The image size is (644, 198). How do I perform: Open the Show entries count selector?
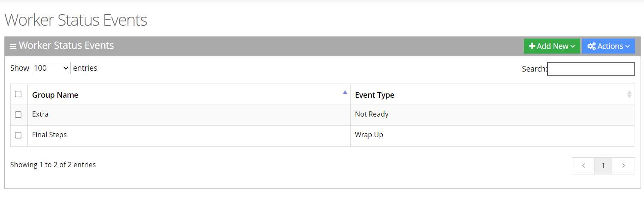coord(50,68)
